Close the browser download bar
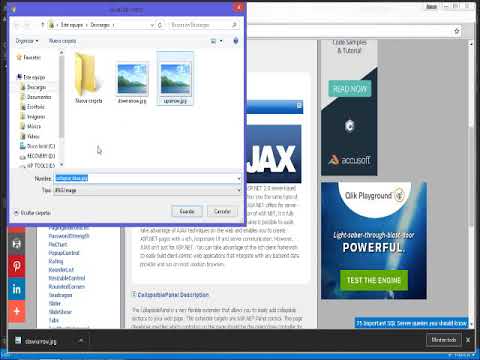The height and width of the screenshot is (360, 480). (x=468, y=340)
